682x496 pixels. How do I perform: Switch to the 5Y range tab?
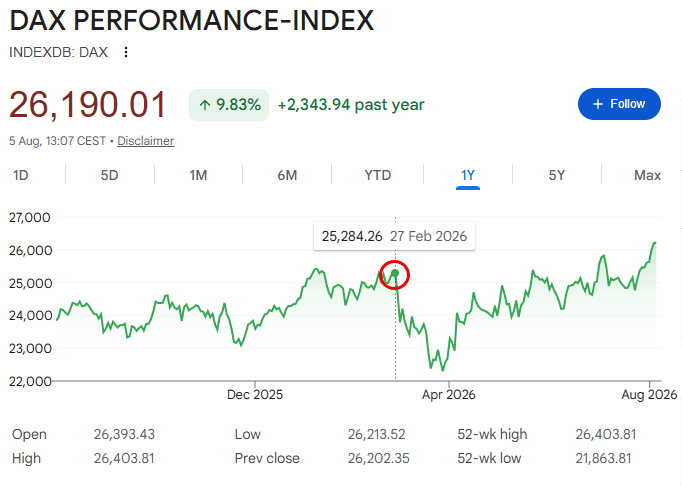(x=557, y=175)
